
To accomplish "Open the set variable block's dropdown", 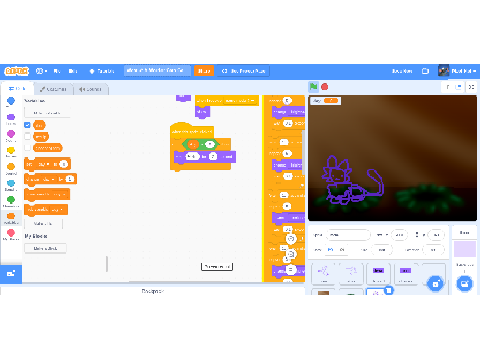I will point(44,164).
